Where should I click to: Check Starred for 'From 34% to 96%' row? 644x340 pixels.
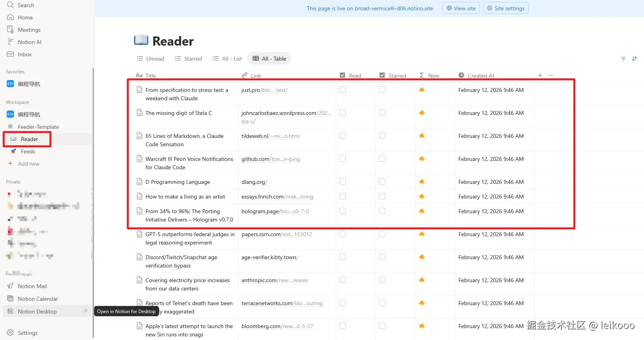tap(382, 211)
